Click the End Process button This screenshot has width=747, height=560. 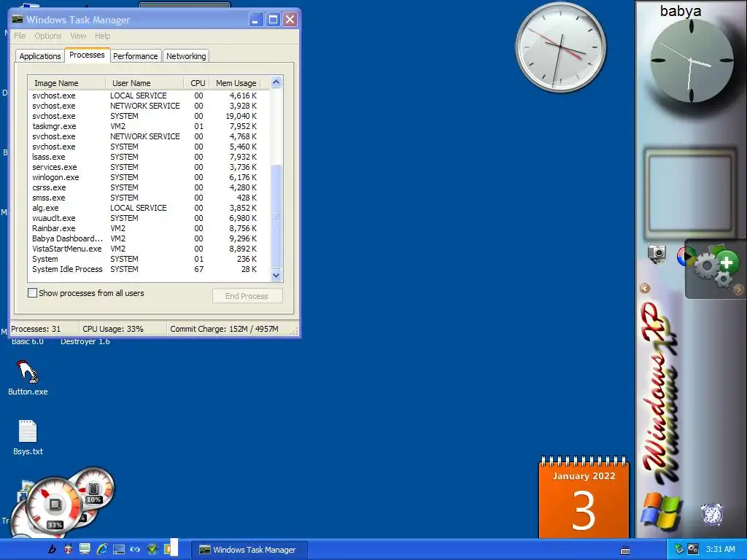tap(247, 296)
